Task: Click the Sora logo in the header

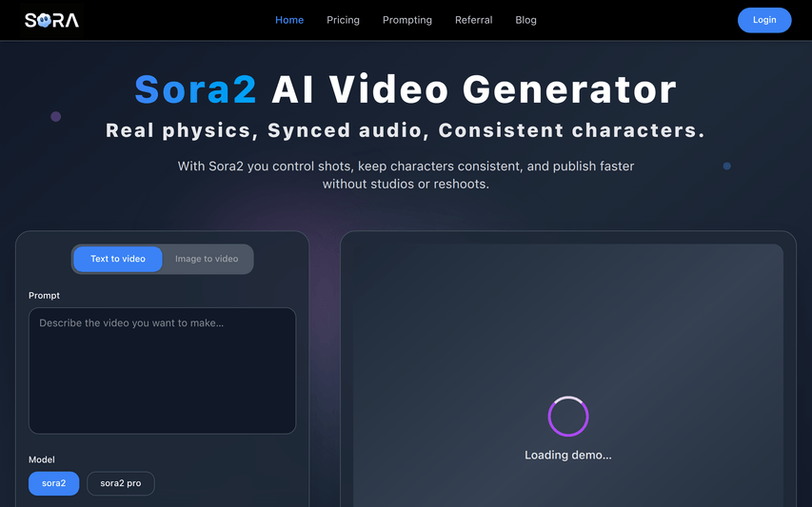Action: click(51, 20)
